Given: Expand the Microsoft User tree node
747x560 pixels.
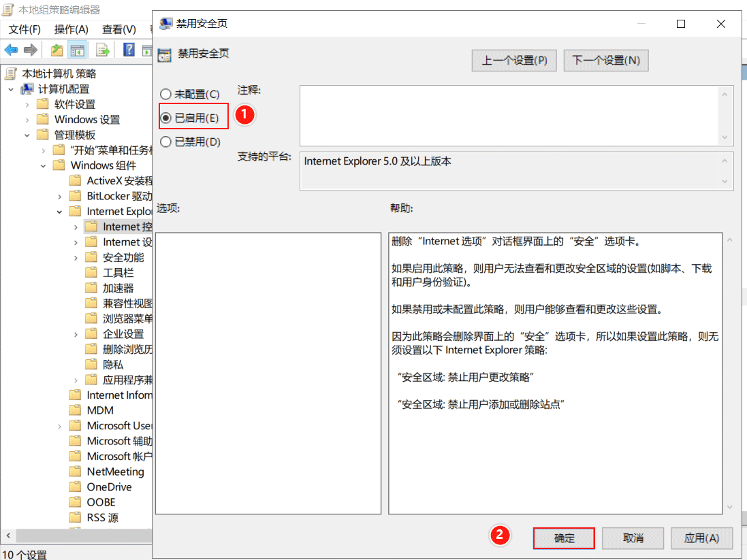Looking at the screenshot, I should point(59,426).
